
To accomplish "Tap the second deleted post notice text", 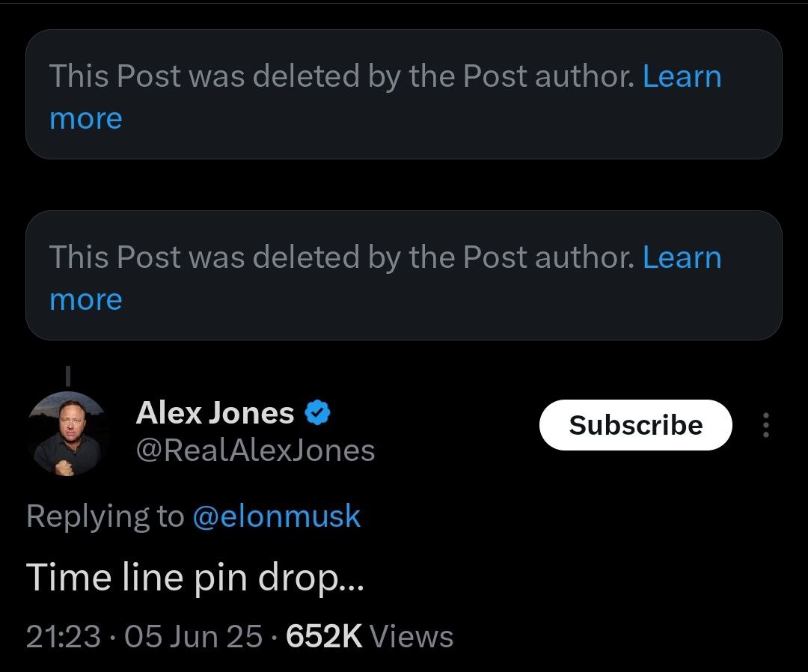I will 341,257.
